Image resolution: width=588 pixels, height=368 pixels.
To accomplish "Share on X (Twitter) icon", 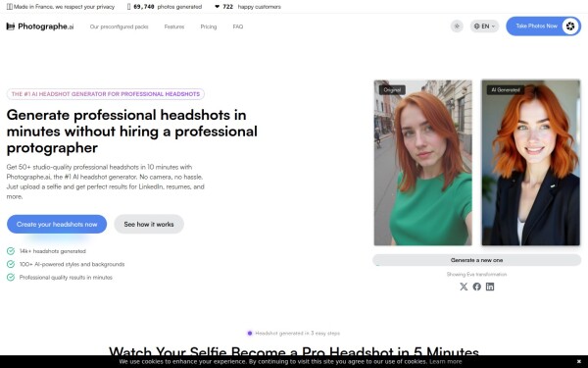I will [464, 287].
